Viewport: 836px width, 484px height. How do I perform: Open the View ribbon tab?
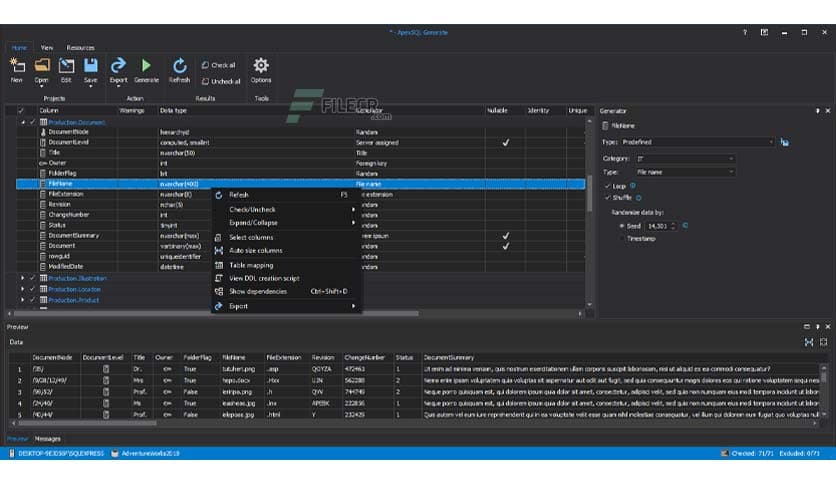tap(47, 47)
